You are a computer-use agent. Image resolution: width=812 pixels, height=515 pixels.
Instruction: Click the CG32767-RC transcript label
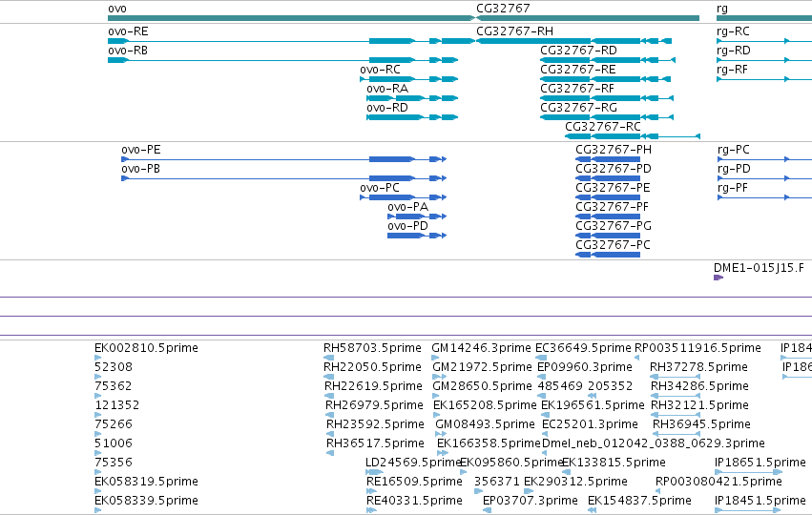coord(603,127)
